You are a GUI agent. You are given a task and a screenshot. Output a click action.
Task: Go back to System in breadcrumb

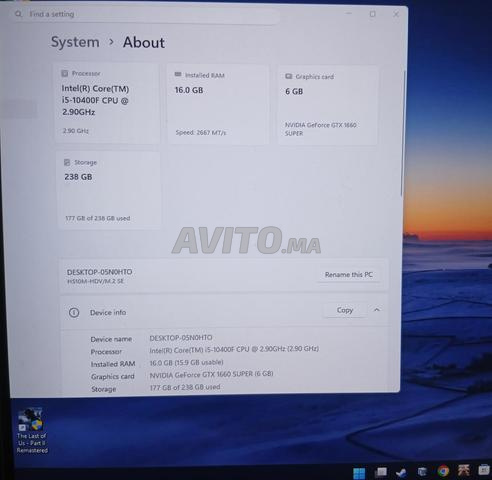[x=75, y=42]
